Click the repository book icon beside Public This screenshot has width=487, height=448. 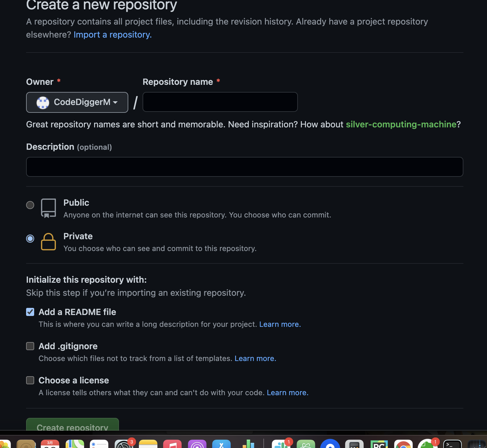(x=48, y=208)
